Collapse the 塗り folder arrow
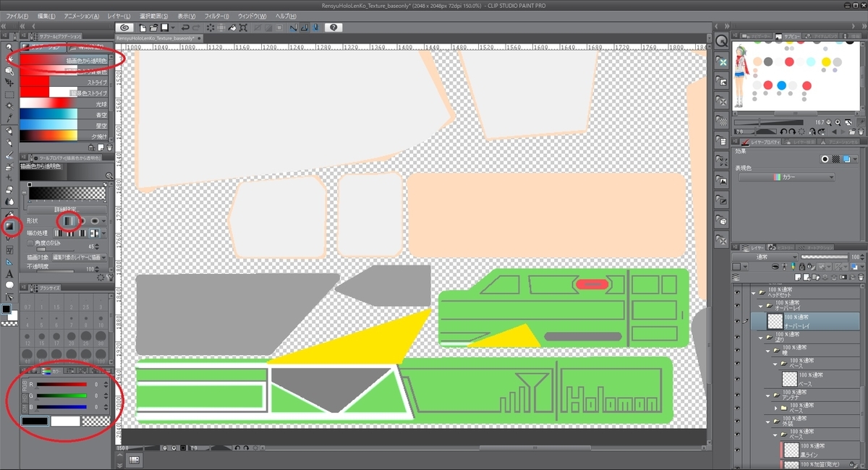This screenshot has width=868, height=470. click(761, 338)
